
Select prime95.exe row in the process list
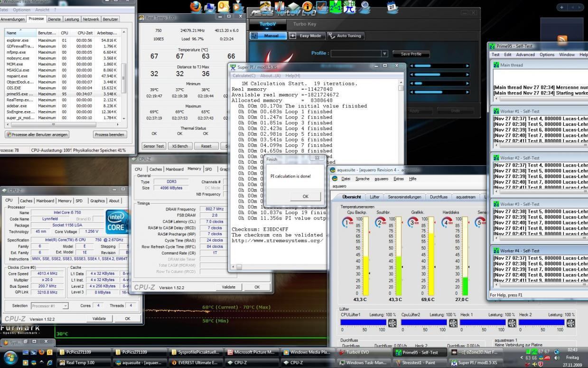click(x=20, y=94)
